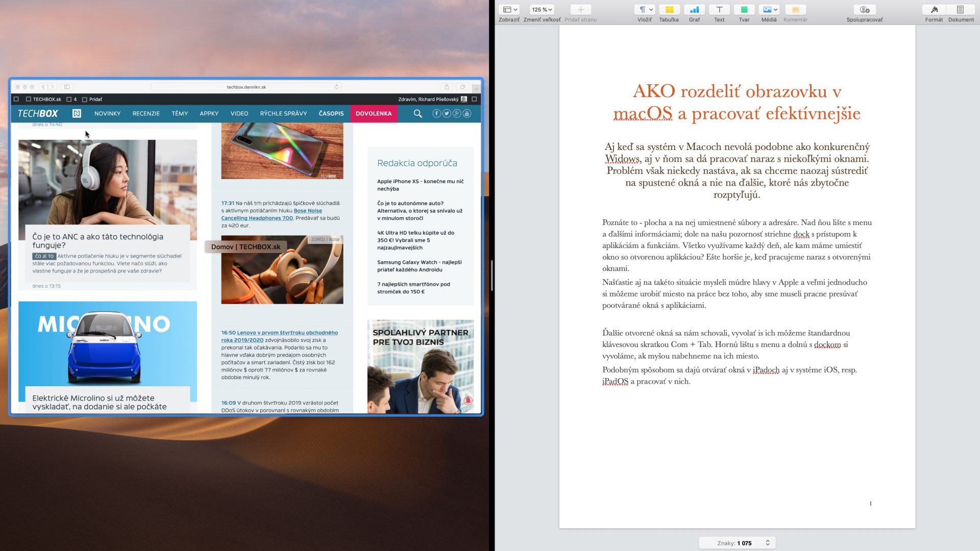This screenshot has width=980, height=551.
Task: Click the Pridať stranu plus button
Action: click(x=580, y=10)
